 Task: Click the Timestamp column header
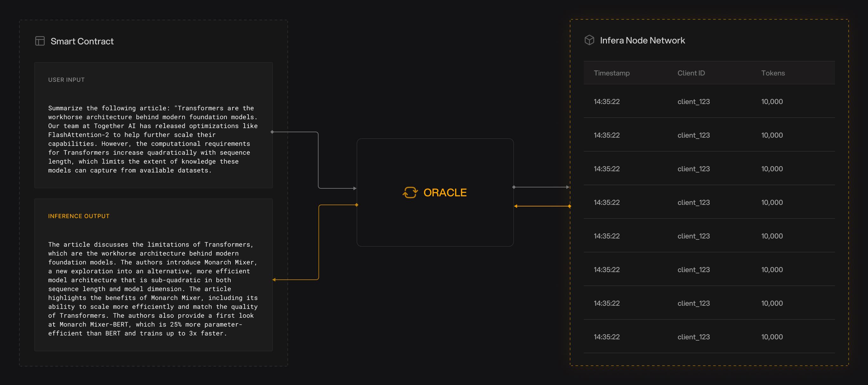click(x=612, y=73)
